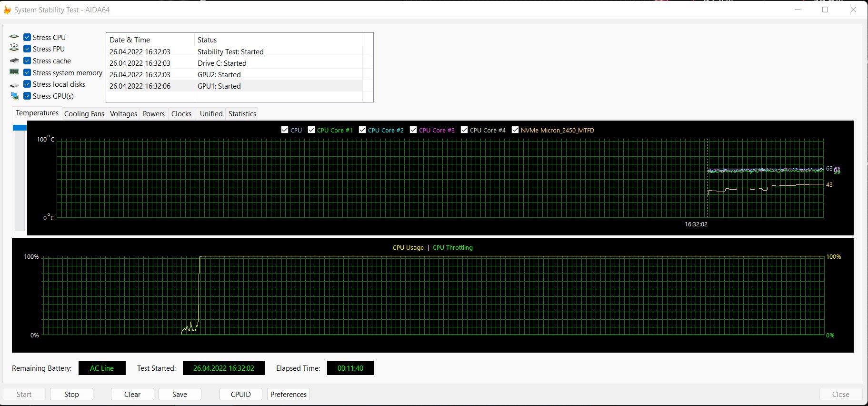This screenshot has width=868, height=406.
Task: Click the RAM module icon beside system memory
Action: click(14, 72)
